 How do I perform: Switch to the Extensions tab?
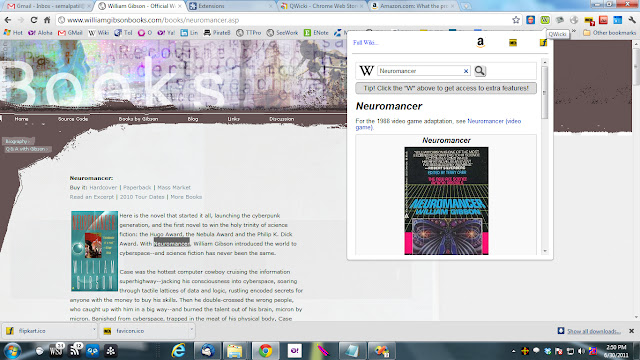click(x=230, y=6)
